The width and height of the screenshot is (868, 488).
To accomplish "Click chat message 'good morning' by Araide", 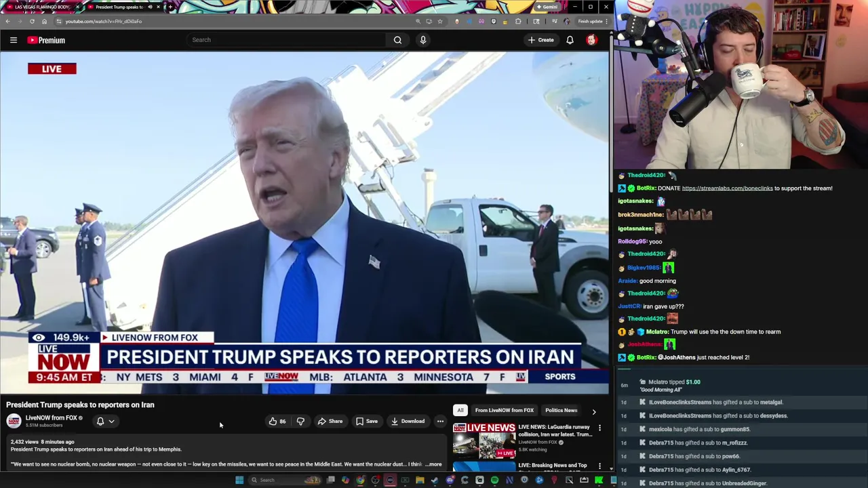I will pyautogui.click(x=657, y=281).
